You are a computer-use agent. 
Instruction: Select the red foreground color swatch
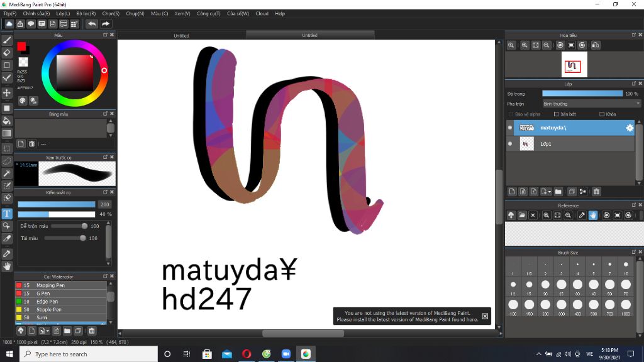(21, 47)
